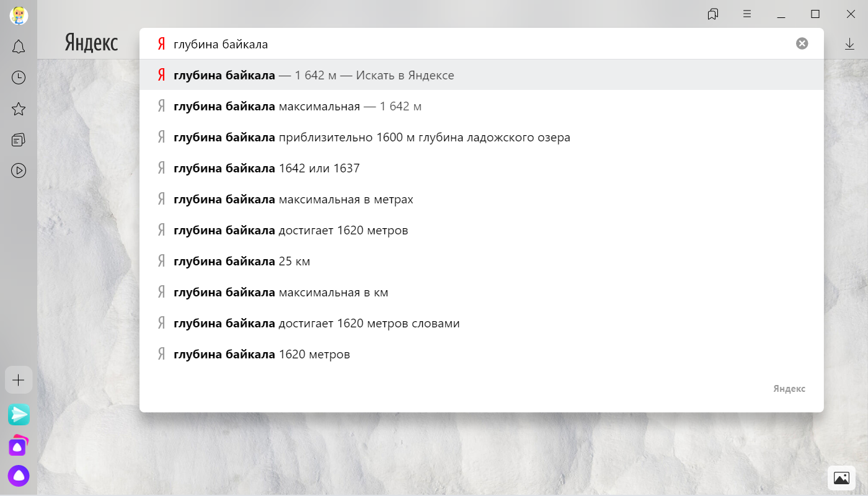Open the user profile avatar
This screenshot has width=868, height=496.
[x=19, y=15]
